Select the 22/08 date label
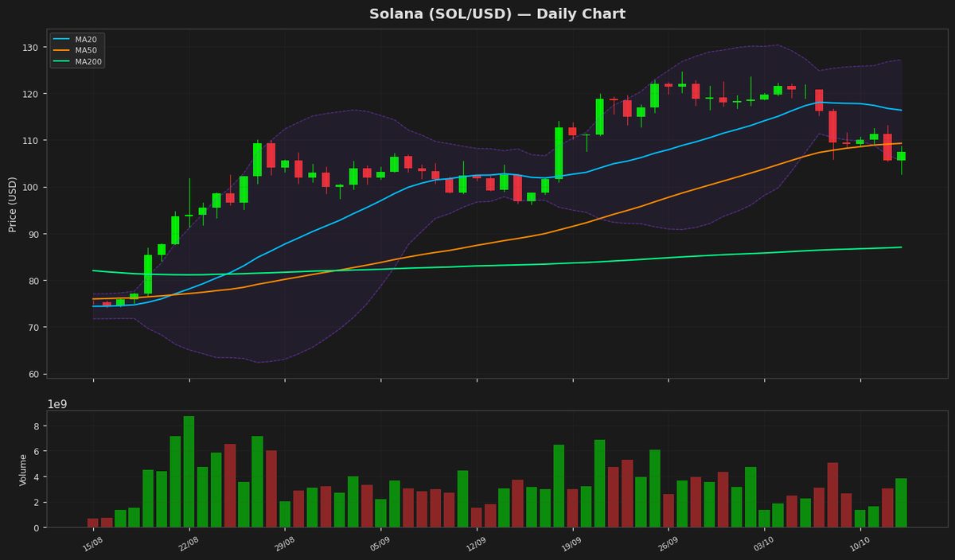This screenshot has height=560, width=955. pyautogui.click(x=188, y=544)
